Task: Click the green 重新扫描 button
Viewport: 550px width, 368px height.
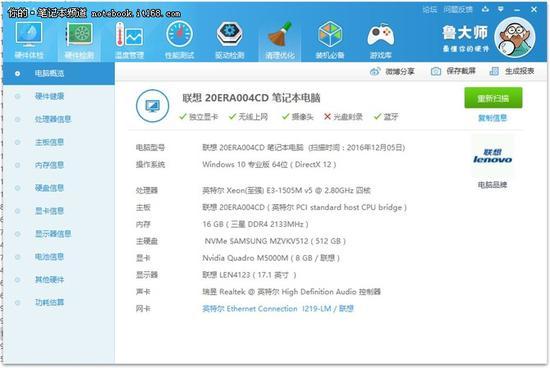Action: (x=493, y=98)
